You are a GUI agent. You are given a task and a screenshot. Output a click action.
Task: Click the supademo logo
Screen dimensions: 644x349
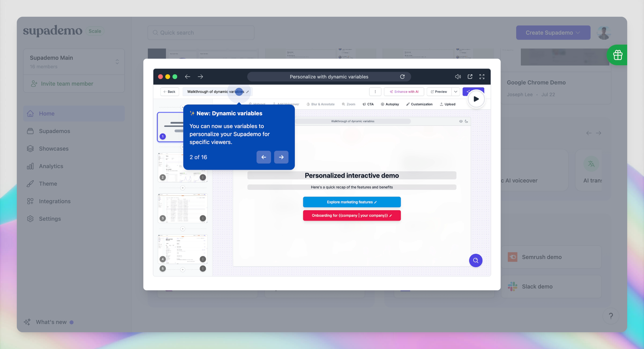point(52,31)
